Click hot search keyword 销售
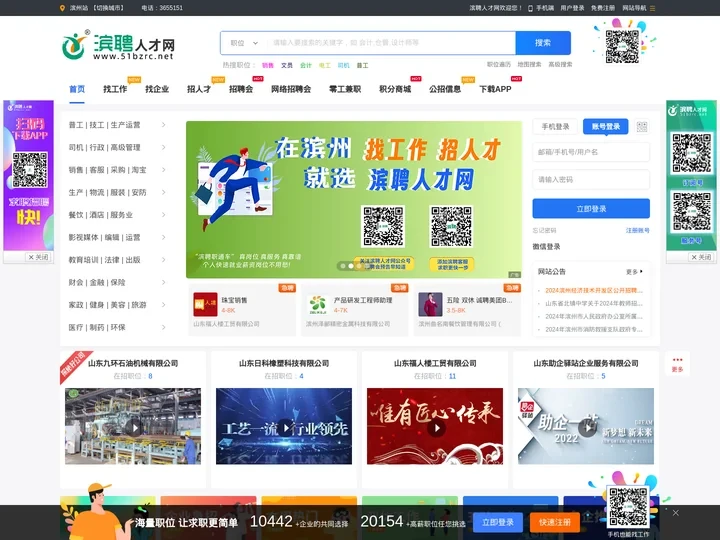Viewport: 720px width, 540px height. click(x=268, y=65)
